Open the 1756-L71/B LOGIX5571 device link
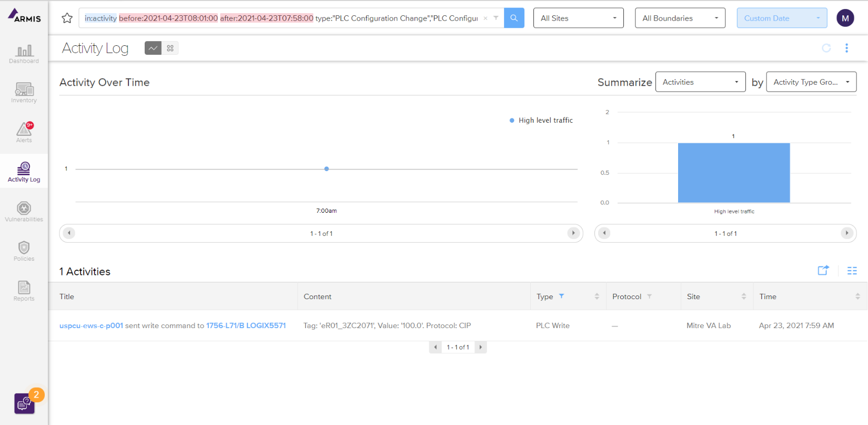The image size is (868, 425). [x=246, y=325]
